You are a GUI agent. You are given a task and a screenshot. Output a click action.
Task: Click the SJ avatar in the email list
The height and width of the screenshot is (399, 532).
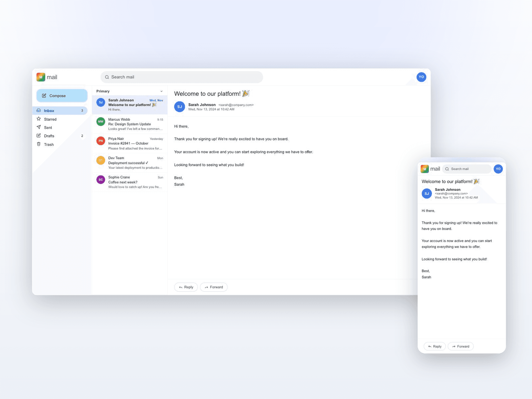click(x=101, y=102)
